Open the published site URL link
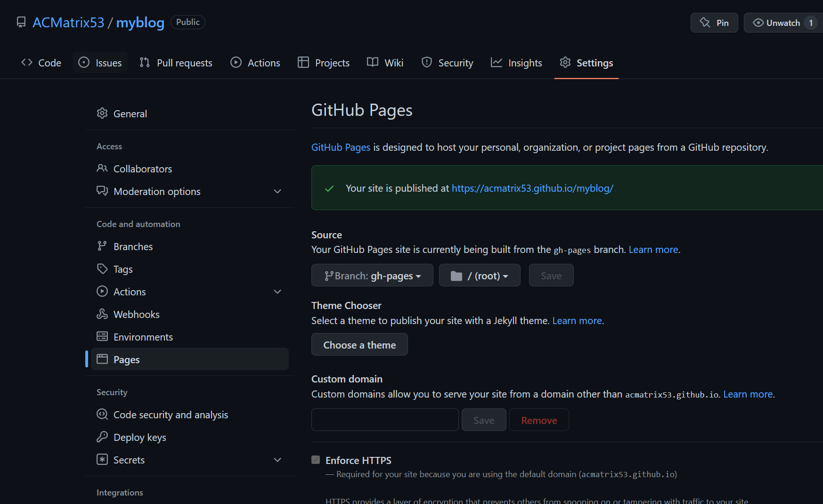Screen dimensions: 823x504 click(x=532, y=188)
